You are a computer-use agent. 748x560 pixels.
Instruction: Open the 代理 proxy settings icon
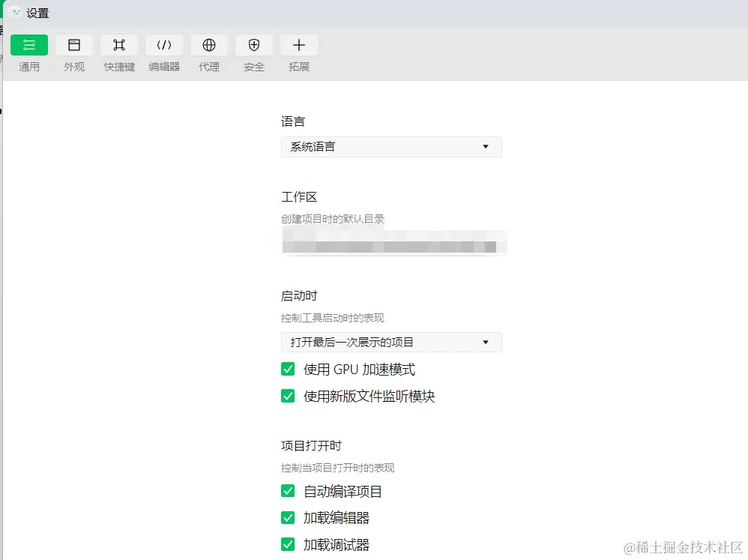click(x=209, y=45)
